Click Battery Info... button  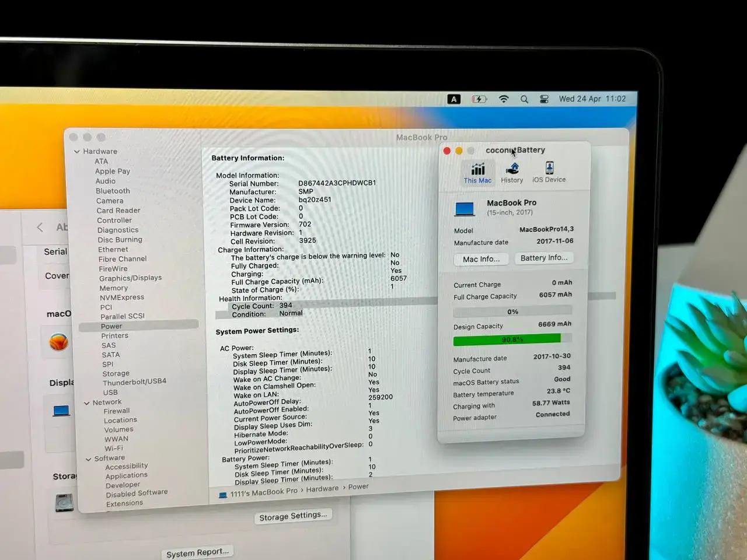point(544,258)
